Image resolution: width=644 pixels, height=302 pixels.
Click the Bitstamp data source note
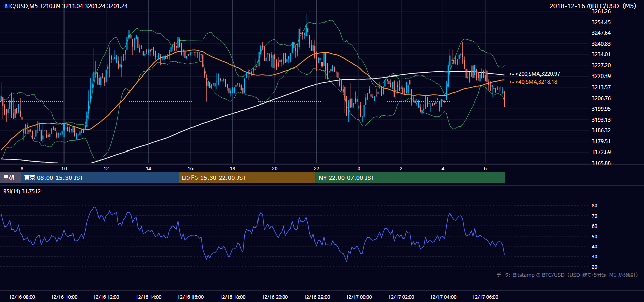(x=567, y=275)
